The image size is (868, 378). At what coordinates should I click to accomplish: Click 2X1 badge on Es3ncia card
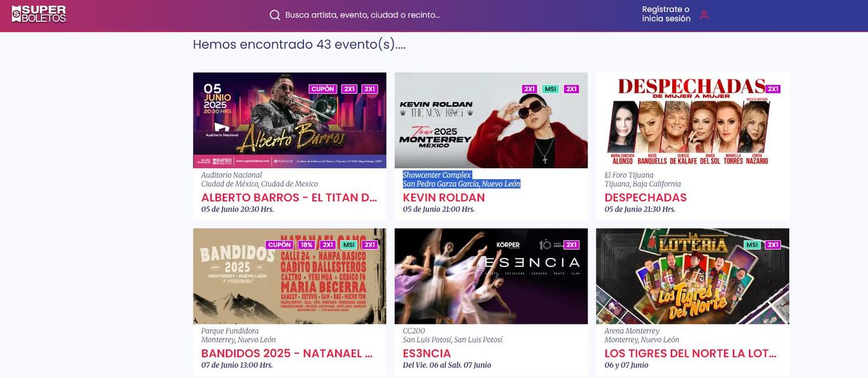pyautogui.click(x=572, y=245)
